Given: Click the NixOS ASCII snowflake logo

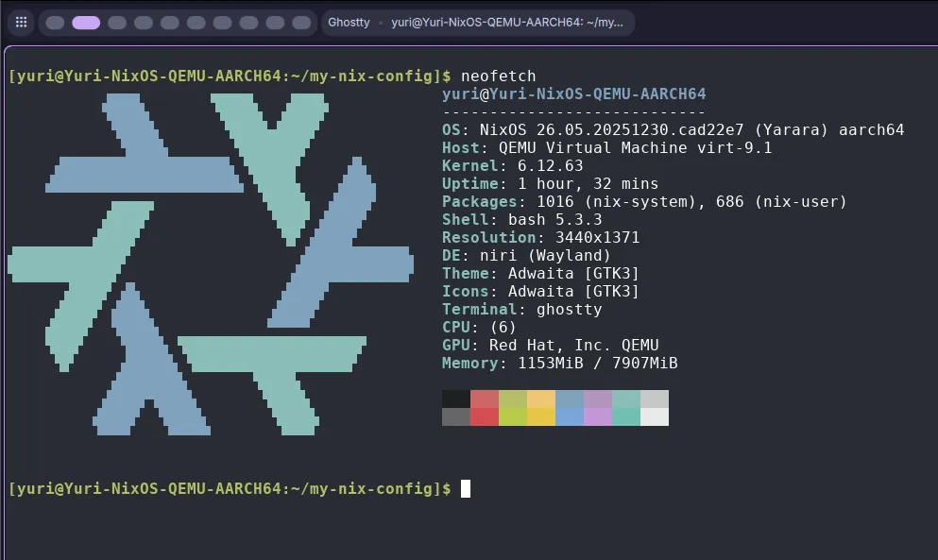Looking at the screenshot, I should (210, 263).
